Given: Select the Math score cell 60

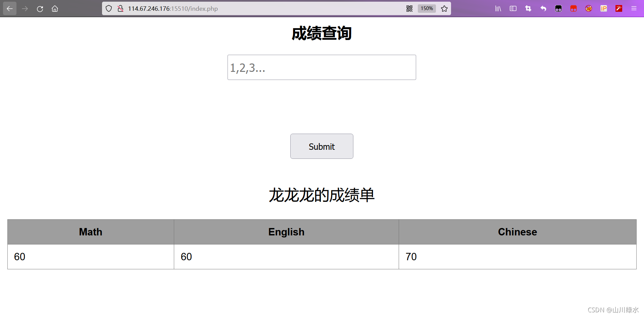Looking at the screenshot, I should coord(91,257).
